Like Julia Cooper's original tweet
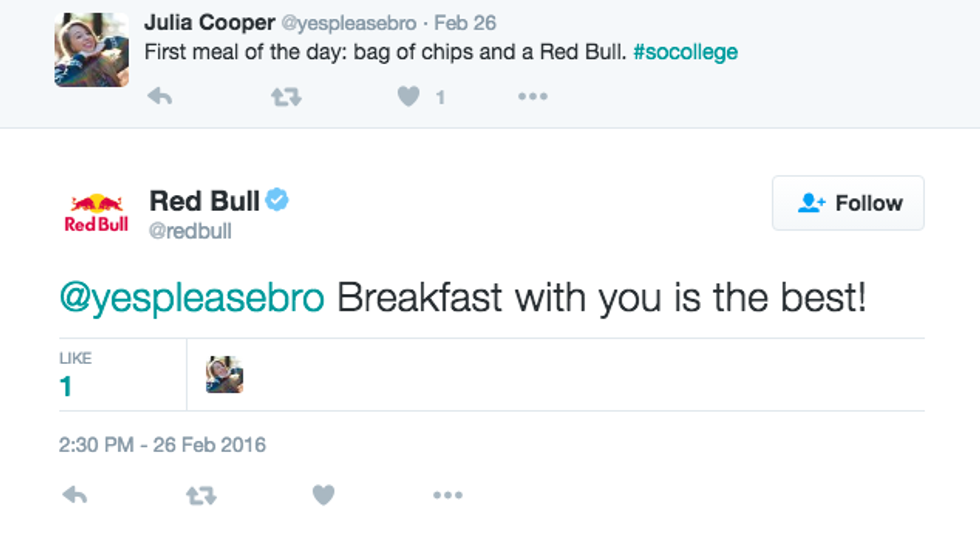This screenshot has height=533, width=980. click(408, 97)
